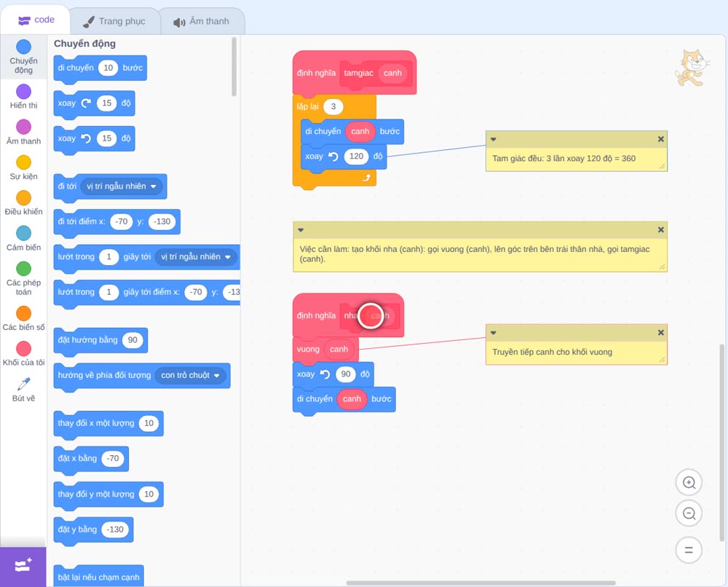Click the workspace horizontal scrollbar
The height and width of the screenshot is (587, 728).
[481, 583]
